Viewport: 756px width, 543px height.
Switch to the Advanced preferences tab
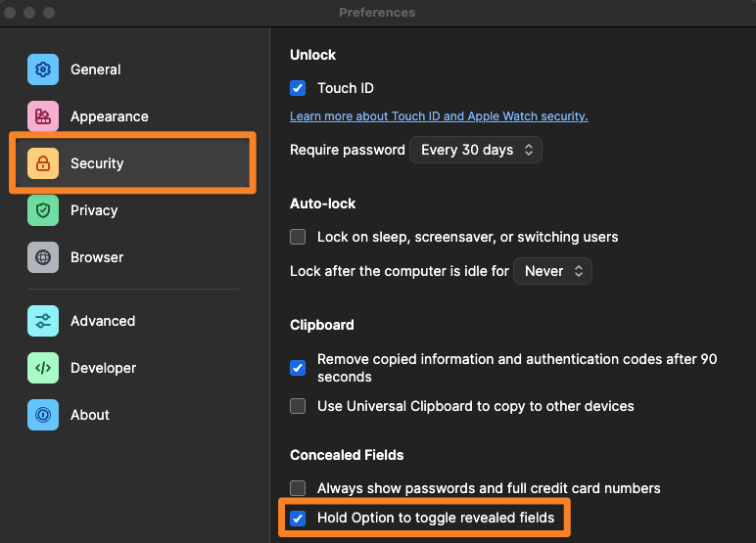(103, 321)
